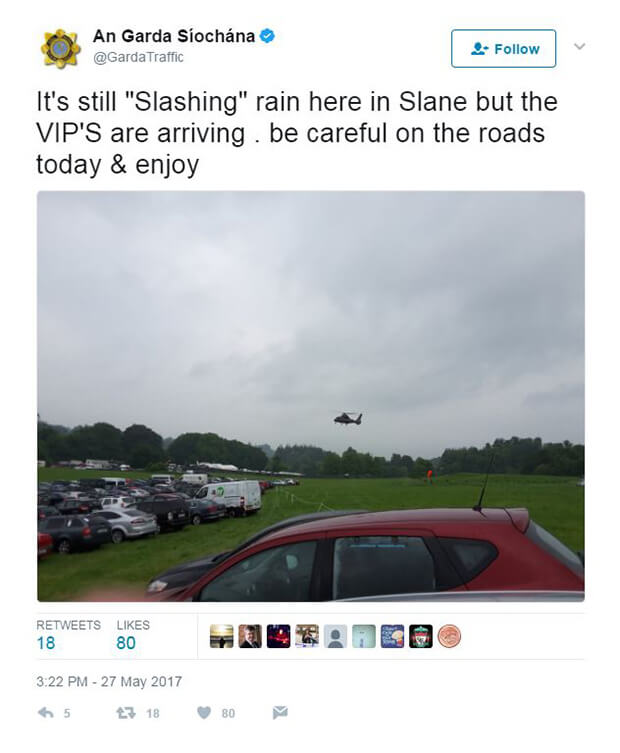The height and width of the screenshot is (753, 620).
Task: Click the blue verified badge
Action: coord(267,36)
